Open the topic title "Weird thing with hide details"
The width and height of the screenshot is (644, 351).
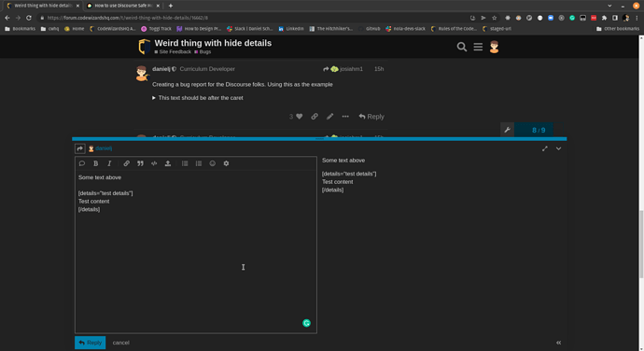coord(213,43)
